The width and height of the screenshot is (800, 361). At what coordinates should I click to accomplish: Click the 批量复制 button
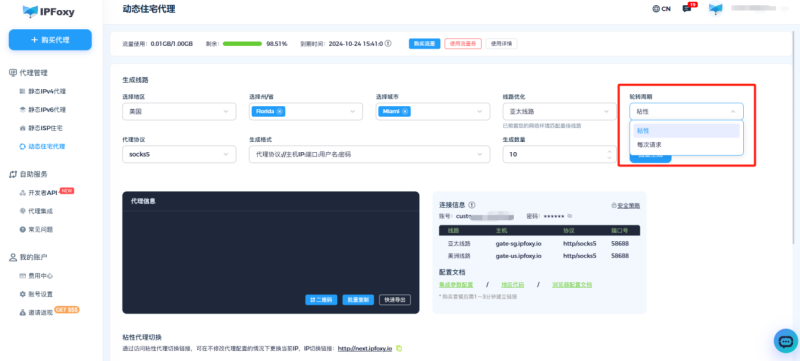point(358,300)
